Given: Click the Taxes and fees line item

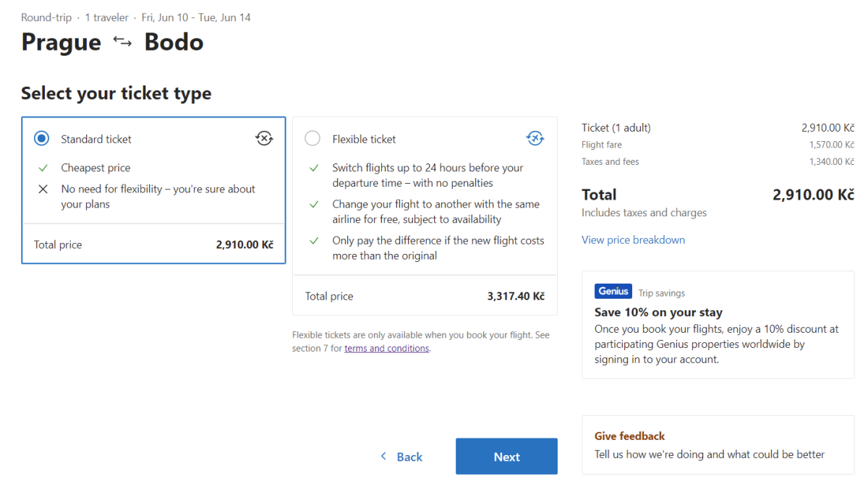Looking at the screenshot, I should coord(610,162).
